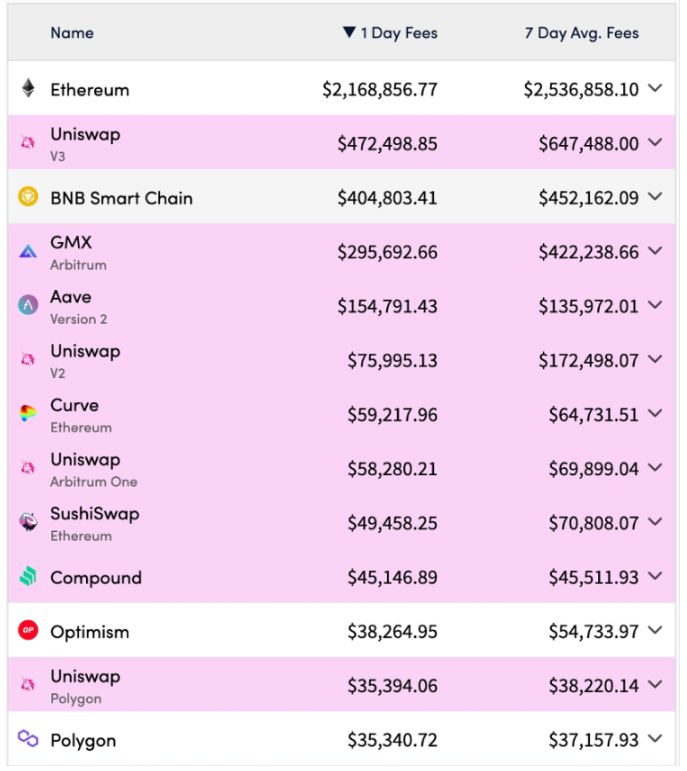
Task: Sort by 1 Day Fees column header
Action: [390, 33]
